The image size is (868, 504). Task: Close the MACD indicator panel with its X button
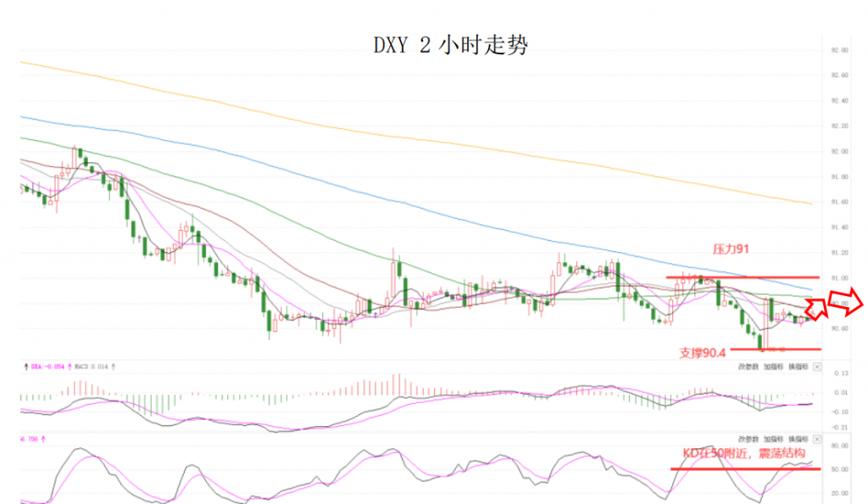click(x=817, y=367)
